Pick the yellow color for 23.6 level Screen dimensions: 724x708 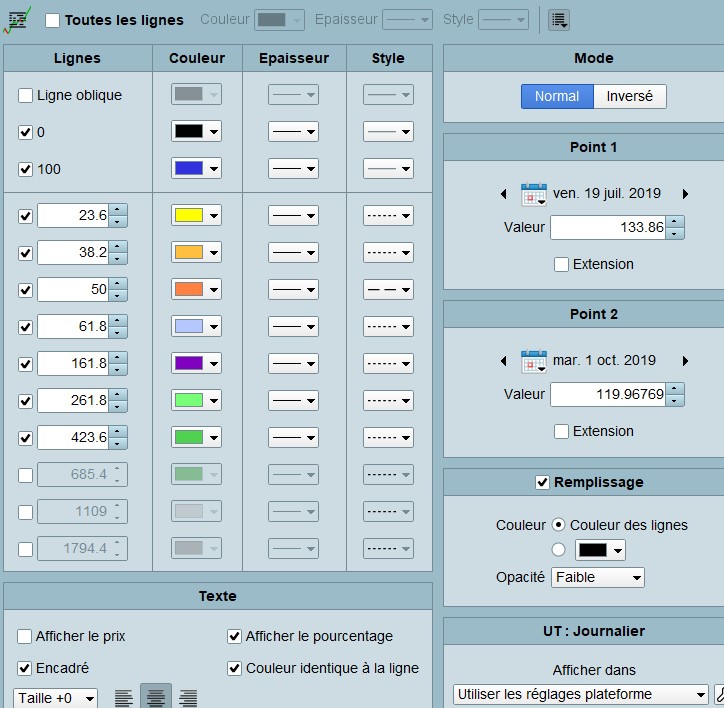tap(196, 216)
